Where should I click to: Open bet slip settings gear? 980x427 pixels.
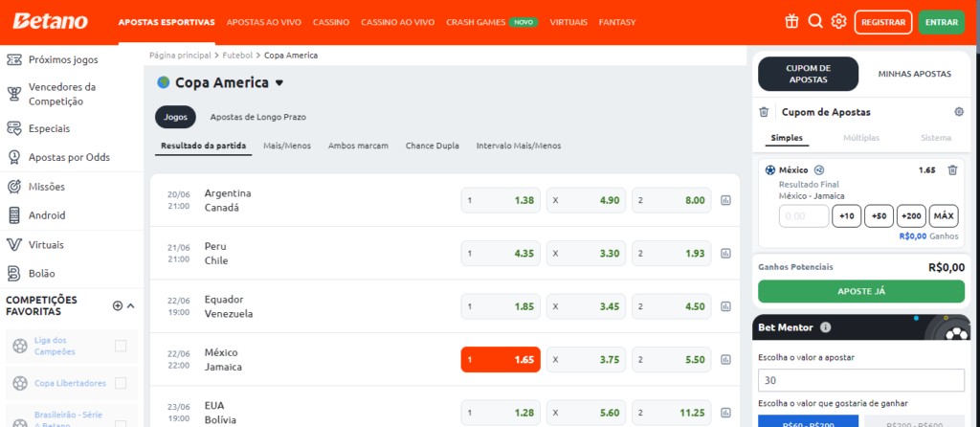pyautogui.click(x=959, y=112)
